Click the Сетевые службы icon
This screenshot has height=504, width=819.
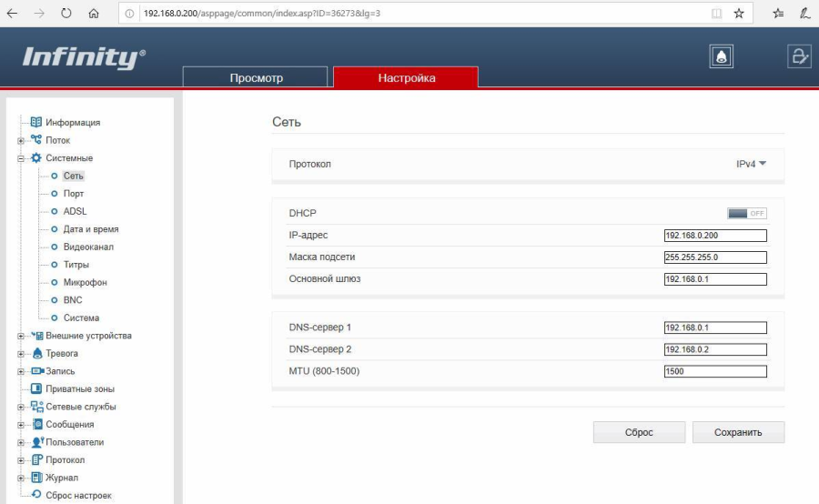[36, 407]
